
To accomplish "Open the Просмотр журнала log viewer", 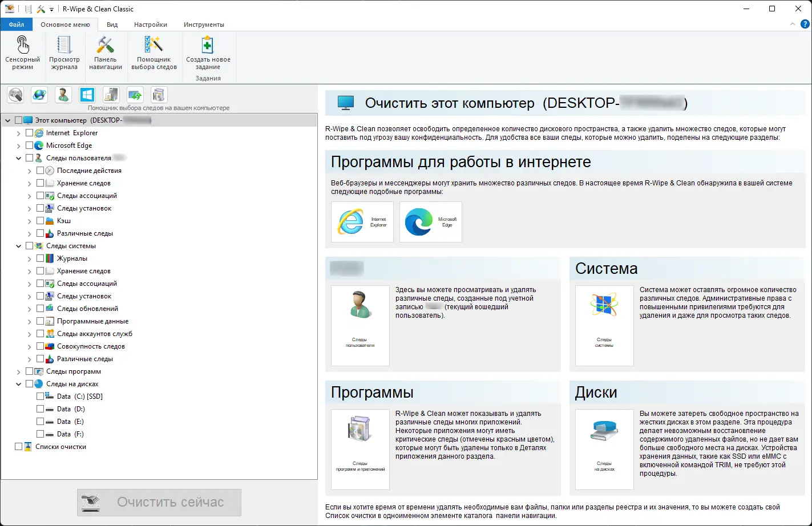I will click(64, 54).
